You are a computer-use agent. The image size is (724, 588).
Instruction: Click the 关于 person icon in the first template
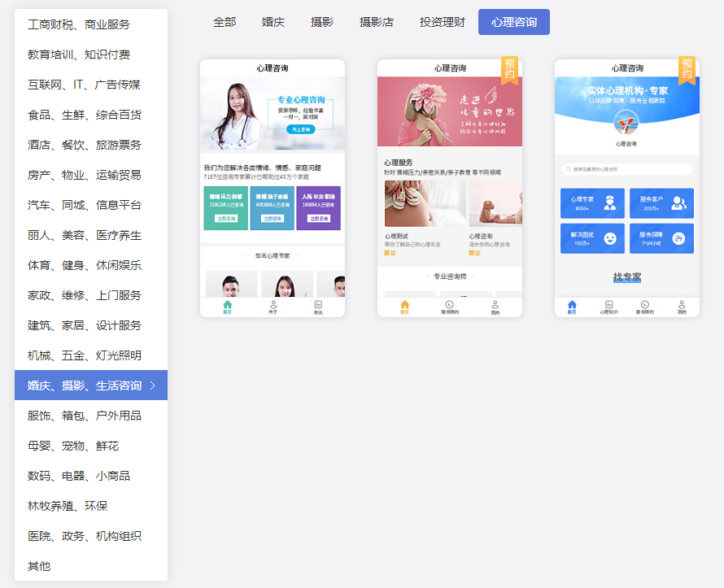[x=273, y=304]
